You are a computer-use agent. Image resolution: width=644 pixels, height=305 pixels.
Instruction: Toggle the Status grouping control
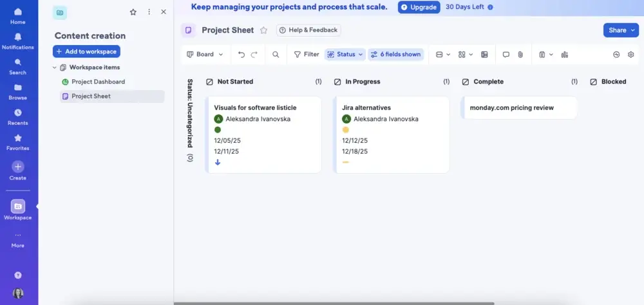[x=345, y=55]
